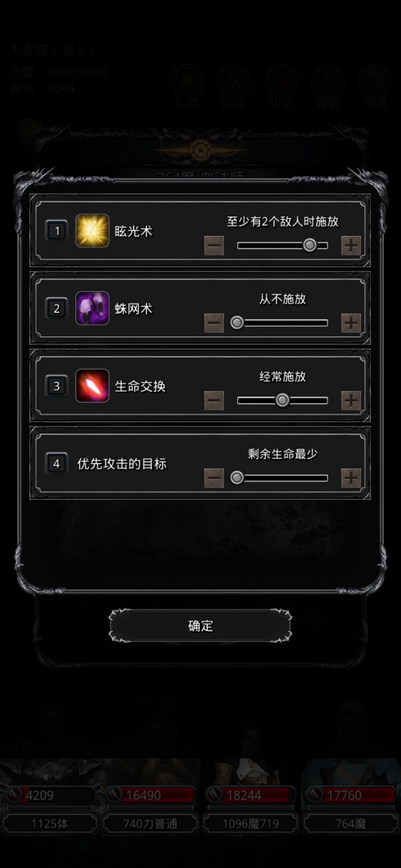Confirm settings with 确定 button
Screen dimensions: 401x868
[x=200, y=626]
